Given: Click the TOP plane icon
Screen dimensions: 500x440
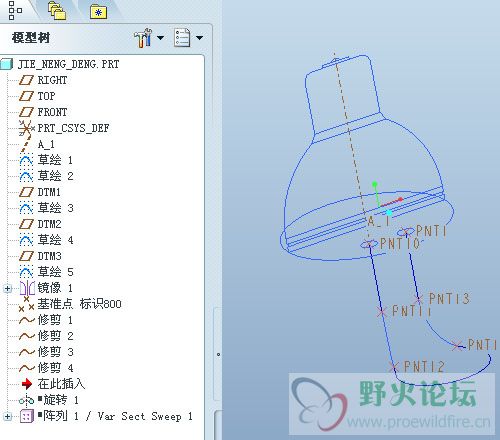Looking at the screenshot, I should click(x=26, y=96).
